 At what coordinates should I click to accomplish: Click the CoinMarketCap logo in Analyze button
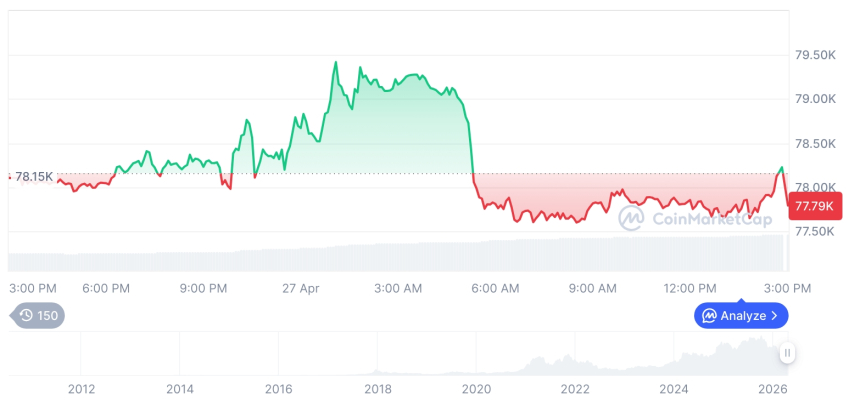pyautogui.click(x=709, y=316)
